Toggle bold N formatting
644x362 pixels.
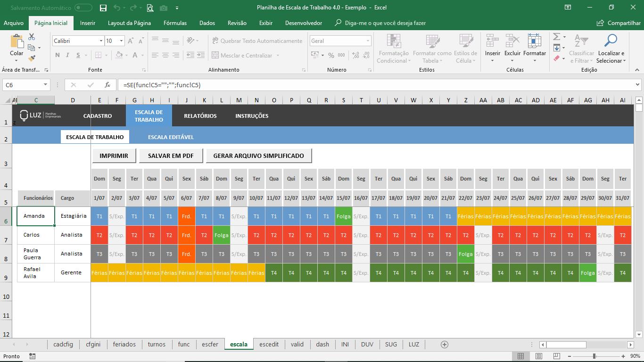58,55
